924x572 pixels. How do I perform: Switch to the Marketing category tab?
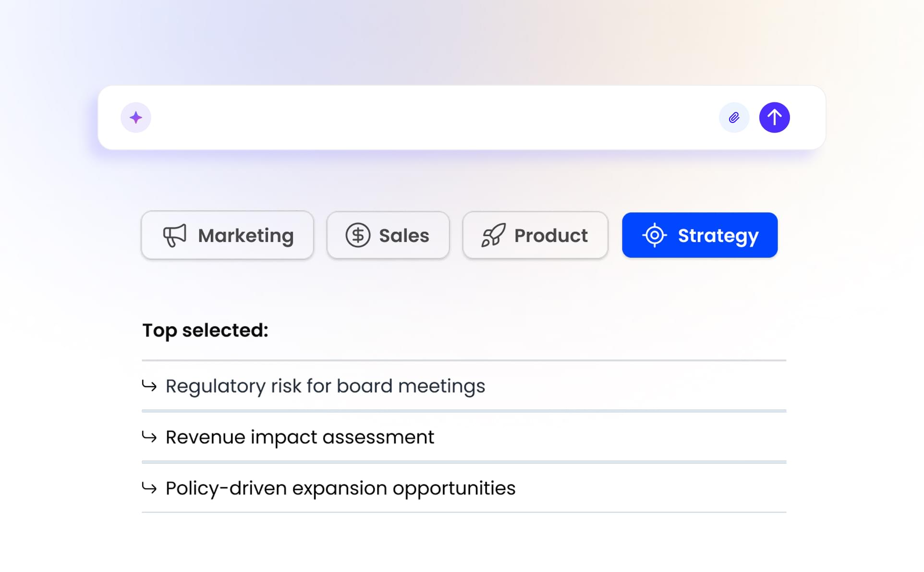point(227,235)
